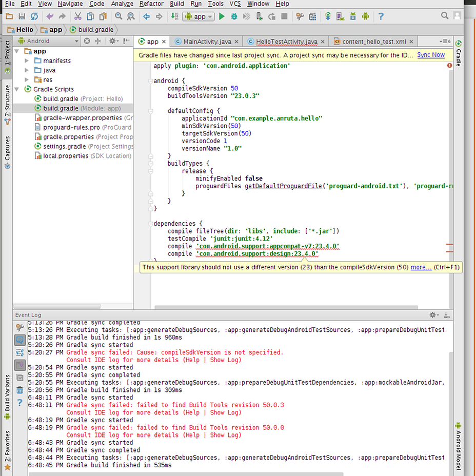The width and height of the screenshot is (476, 476).
Task: Open the Build menu
Action: pyautogui.click(x=177, y=4)
